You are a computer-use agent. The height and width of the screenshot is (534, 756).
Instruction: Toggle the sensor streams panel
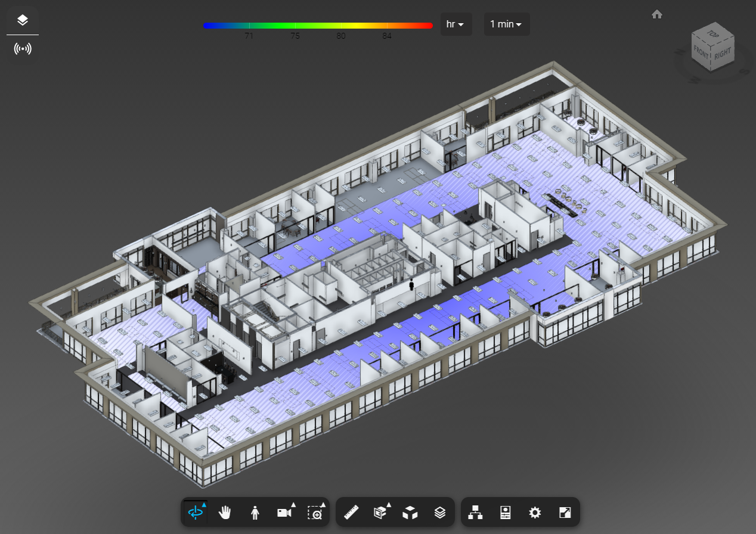click(23, 48)
